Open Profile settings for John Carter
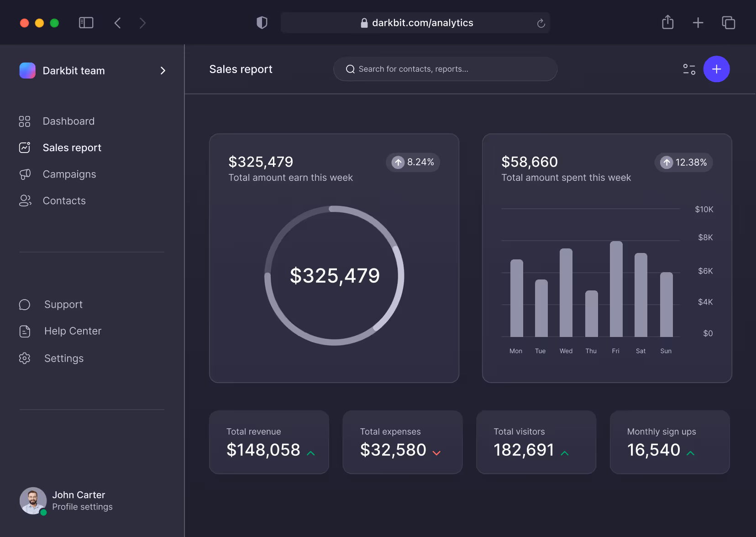The image size is (756, 537). pos(82,507)
